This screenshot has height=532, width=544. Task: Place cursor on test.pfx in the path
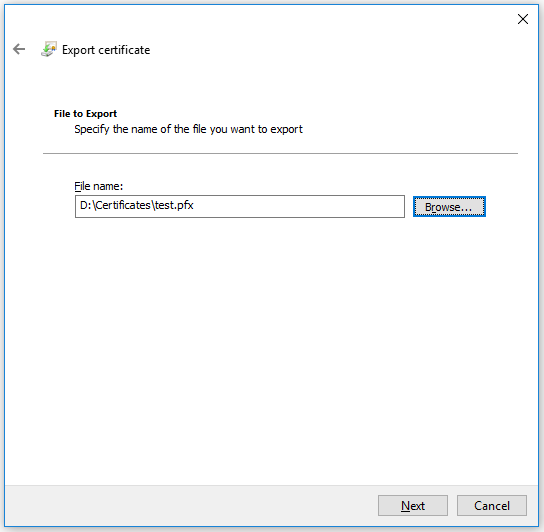tap(174, 205)
